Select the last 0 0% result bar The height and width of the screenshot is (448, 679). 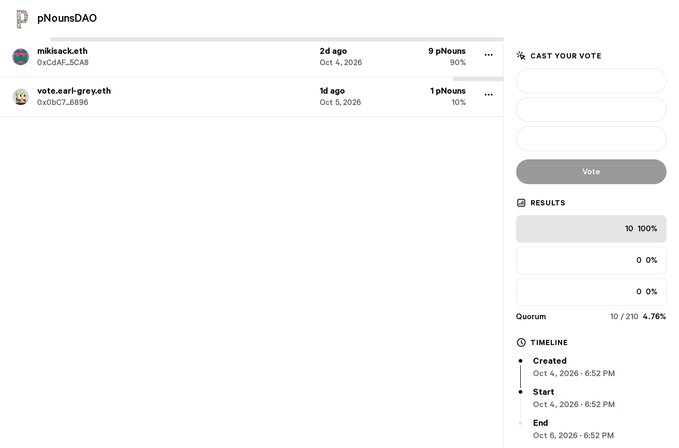591,292
